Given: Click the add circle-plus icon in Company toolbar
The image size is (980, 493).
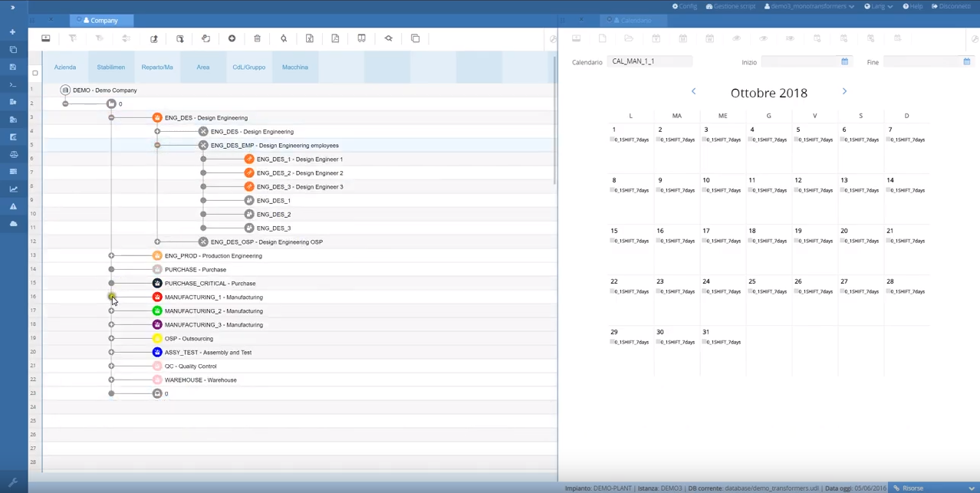Looking at the screenshot, I should 232,38.
